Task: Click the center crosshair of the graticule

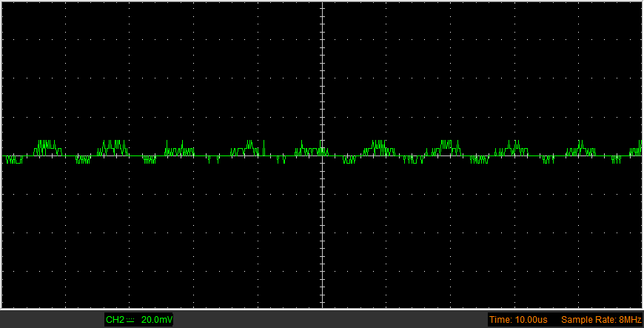Action: 322,155
